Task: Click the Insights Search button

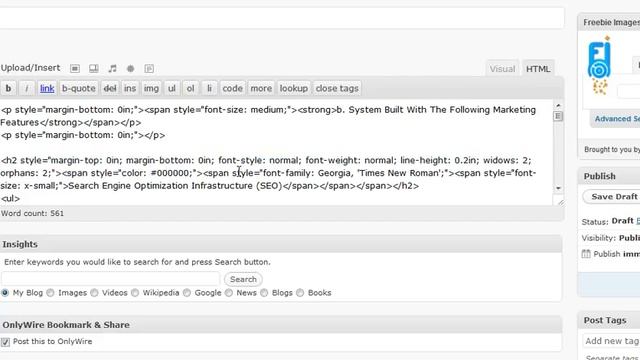Action: tap(243, 279)
